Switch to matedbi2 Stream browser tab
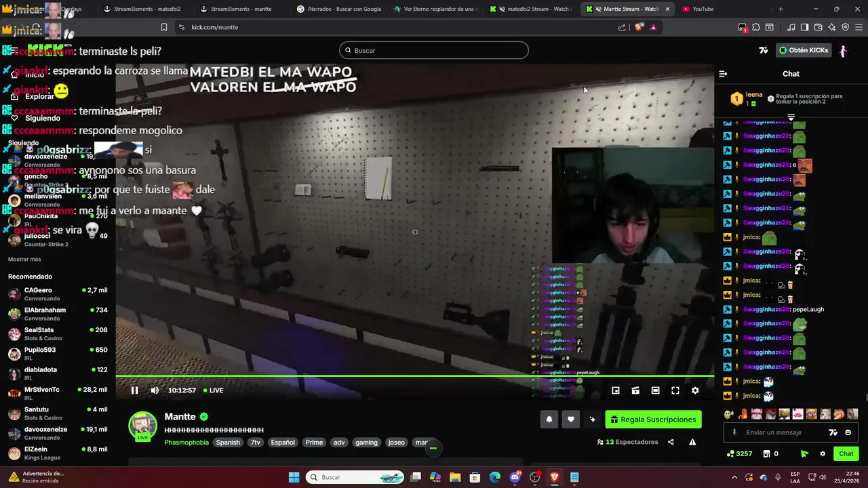868x488 pixels. pos(532,9)
